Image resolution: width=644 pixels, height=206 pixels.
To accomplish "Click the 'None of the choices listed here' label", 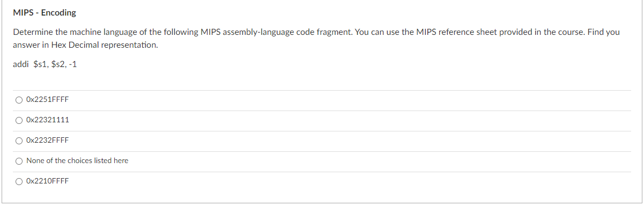I will point(77,161).
